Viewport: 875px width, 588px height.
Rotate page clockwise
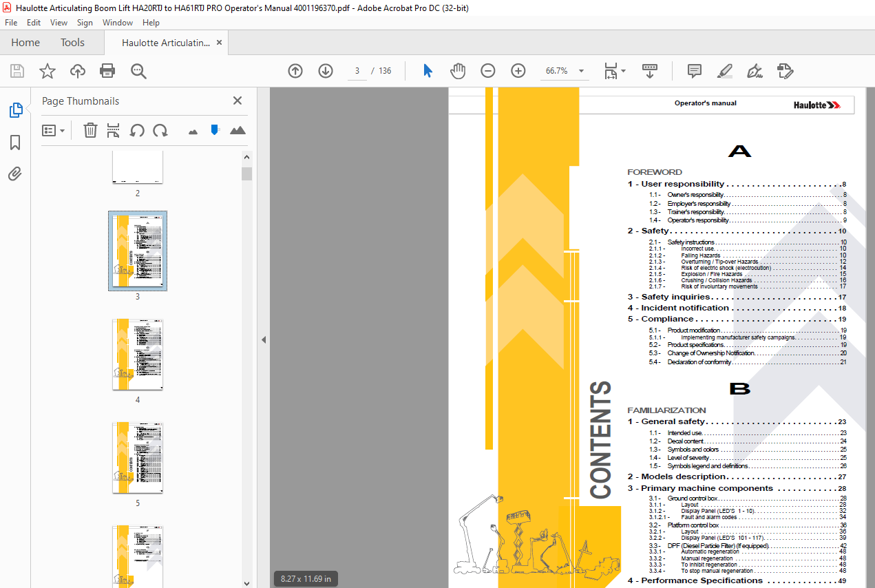point(160,130)
